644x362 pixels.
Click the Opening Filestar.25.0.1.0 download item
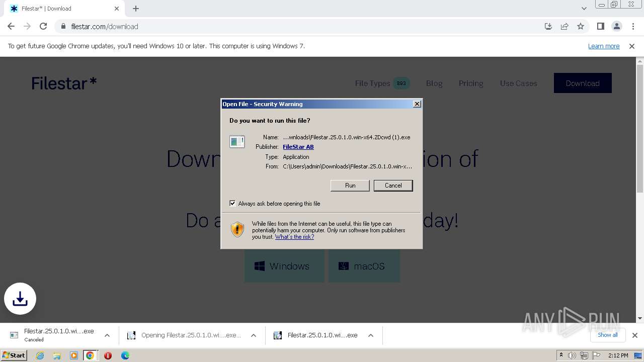coord(185,335)
